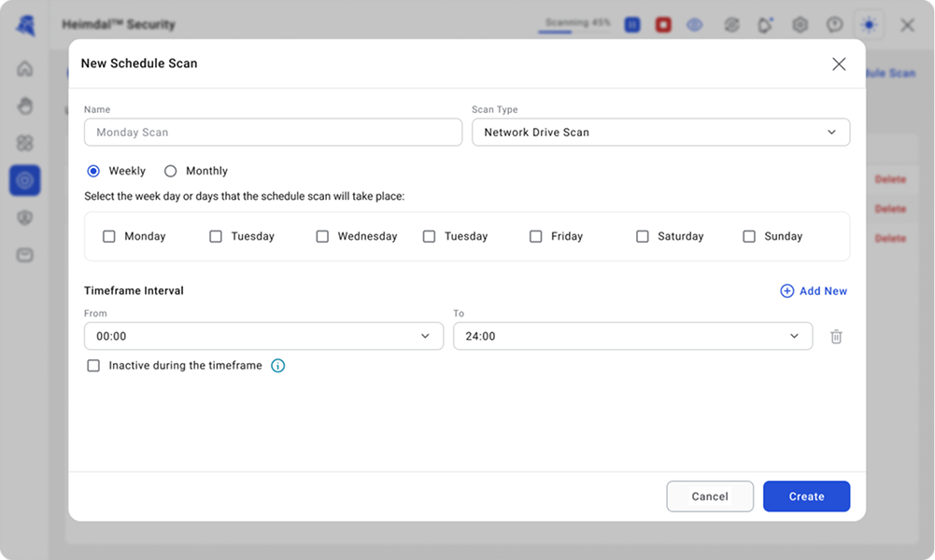Open the Scan Type dropdown
Viewport: 935px width, 560px height.
coord(660,133)
